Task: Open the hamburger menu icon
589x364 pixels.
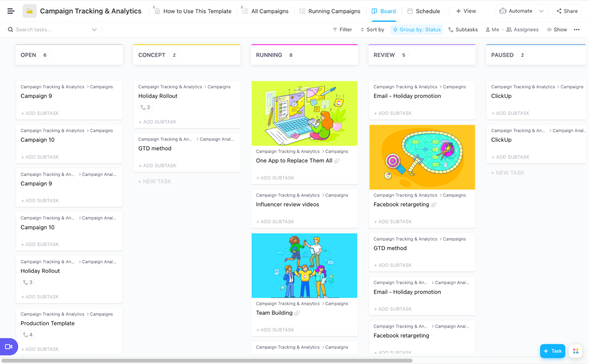Action: coord(11,11)
